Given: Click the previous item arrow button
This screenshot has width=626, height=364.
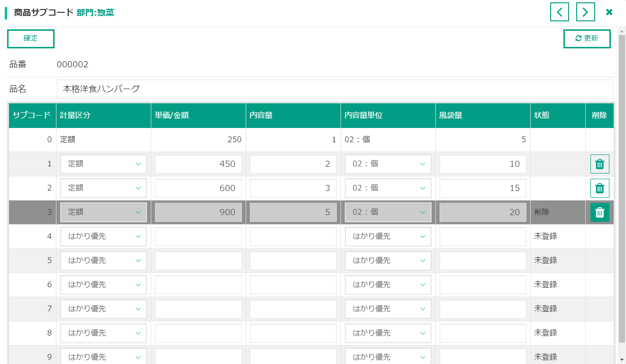Looking at the screenshot, I should click(x=559, y=12).
